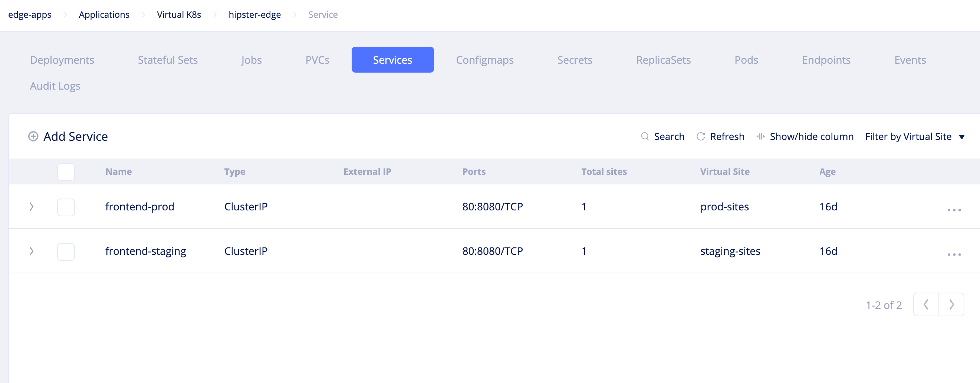Open Virtual K8s from the breadcrumb

[x=179, y=14]
